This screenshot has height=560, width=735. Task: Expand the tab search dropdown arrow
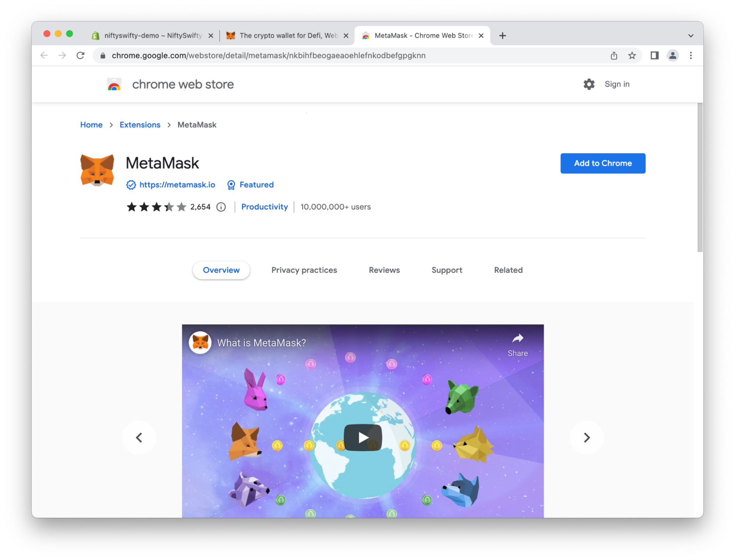pyautogui.click(x=691, y=36)
